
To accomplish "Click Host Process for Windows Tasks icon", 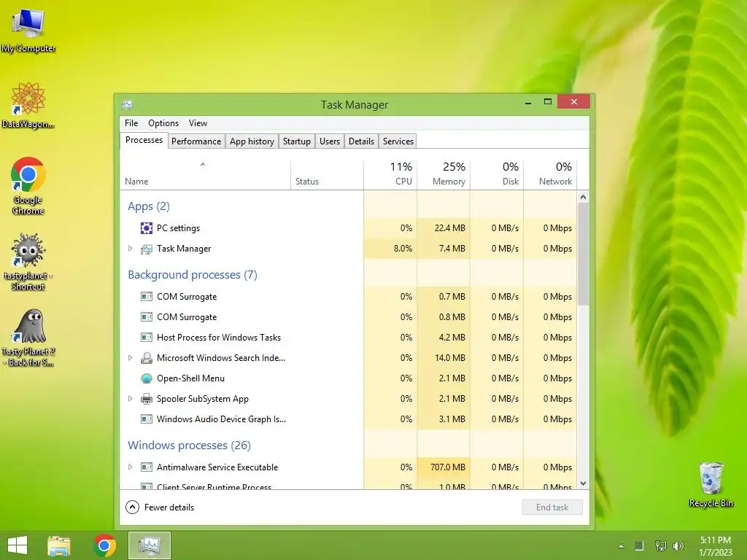I will coord(146,338).
